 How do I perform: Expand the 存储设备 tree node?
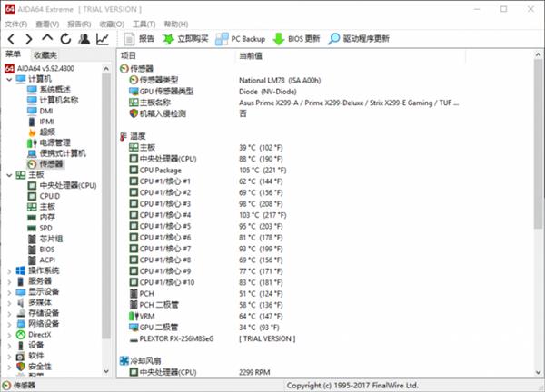point(9,314)
